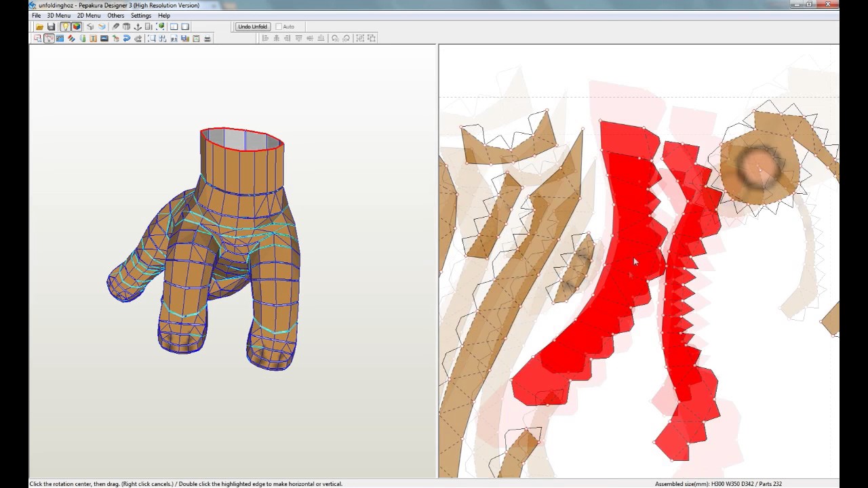The height and width of the screenshot is (488, 868).
Task: Toggle the colored cube texture display icon
Action: [77, 26]
